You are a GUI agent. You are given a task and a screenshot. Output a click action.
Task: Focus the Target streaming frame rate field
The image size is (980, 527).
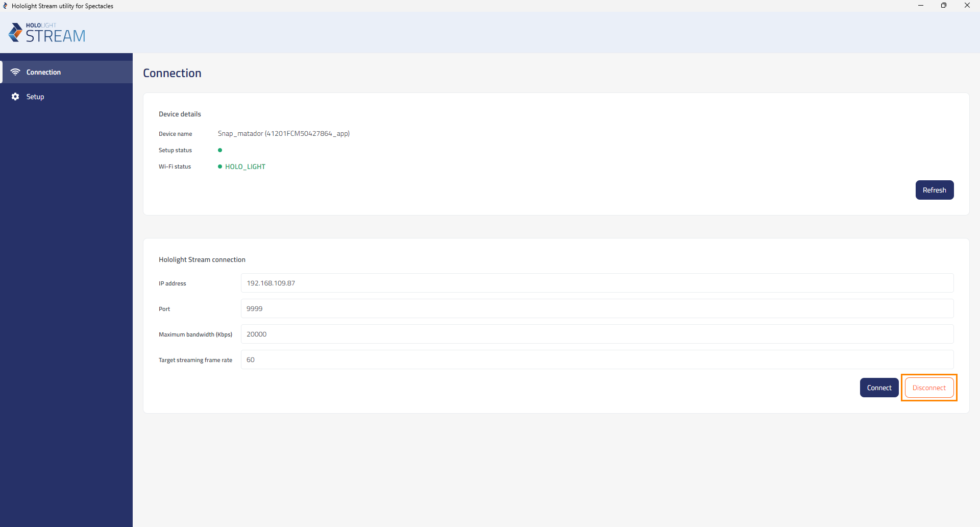point(597,360)
